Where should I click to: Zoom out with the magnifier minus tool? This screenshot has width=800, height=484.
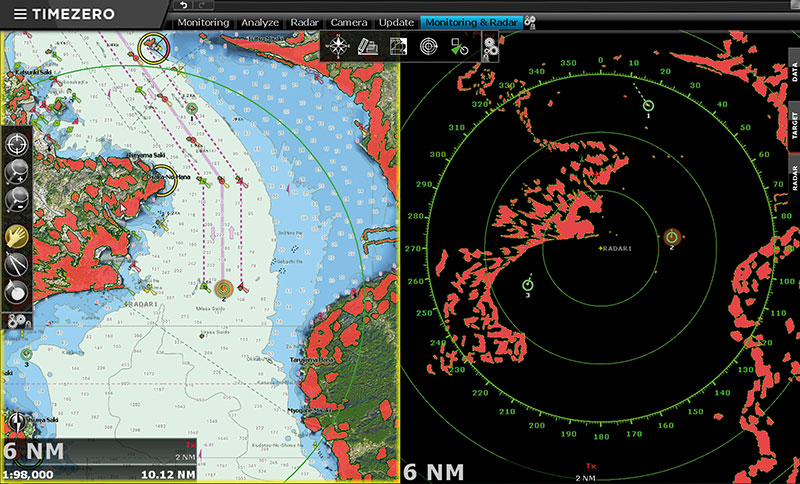coord(17,205)
